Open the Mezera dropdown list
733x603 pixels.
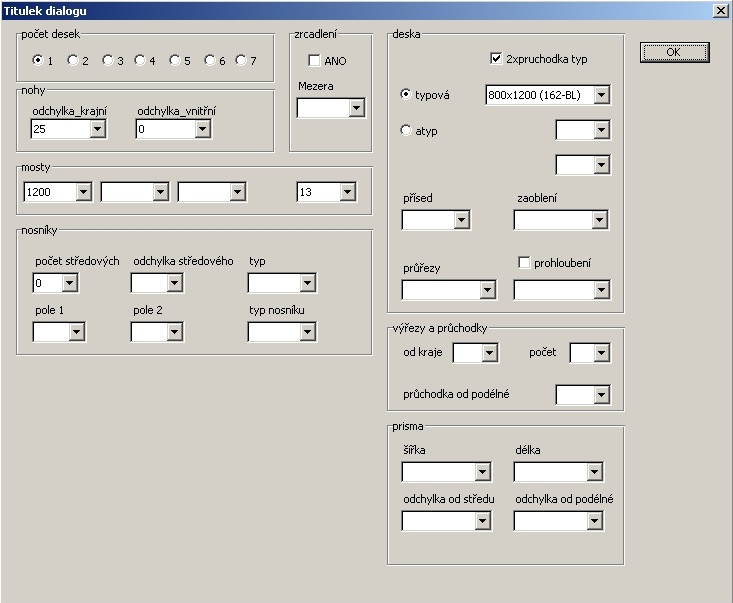tap(356, 108)
